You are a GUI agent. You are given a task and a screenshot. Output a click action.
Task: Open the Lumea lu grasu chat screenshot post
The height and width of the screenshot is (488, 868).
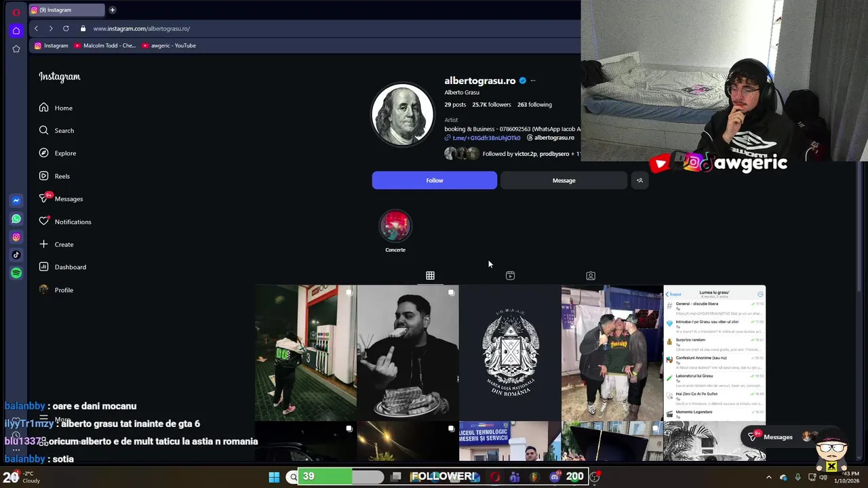(x=714, y=353)
